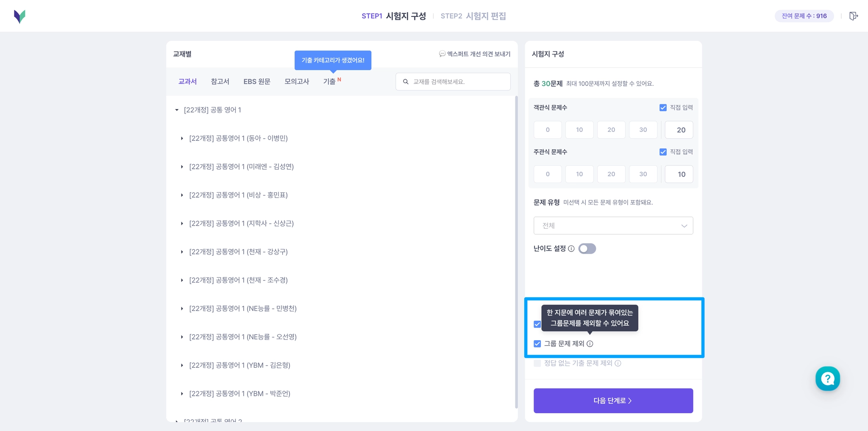Choose preset 20 for 객관식 문제수
This screenshot has width=868, height=431.
(x=611, y=130)
